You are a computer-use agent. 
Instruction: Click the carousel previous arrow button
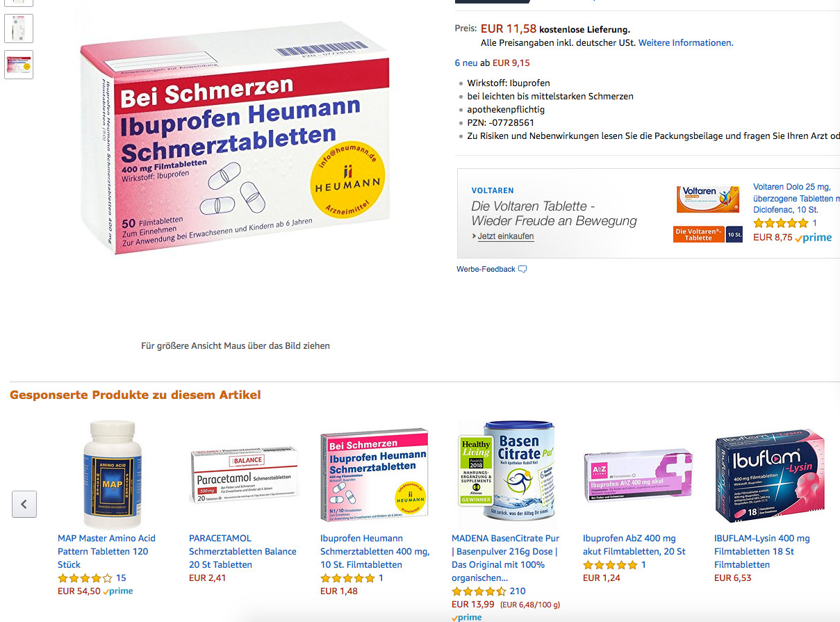click(24, 504)
